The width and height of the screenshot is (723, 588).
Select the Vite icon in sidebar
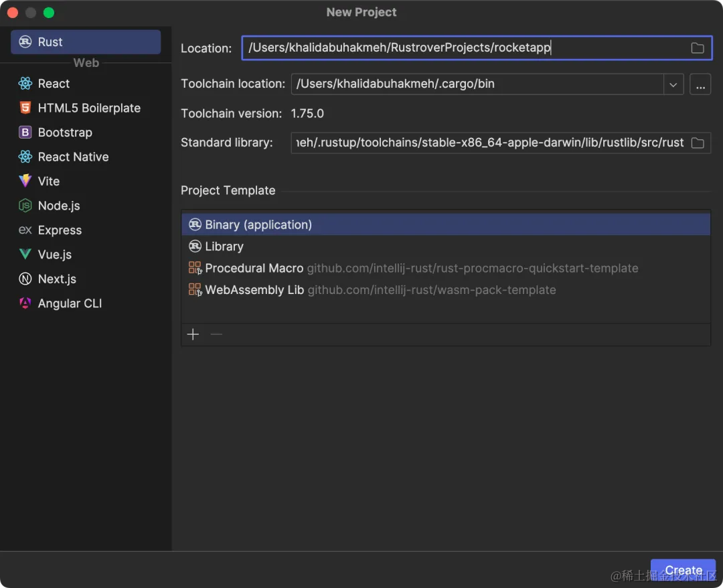tap(25, 181)
